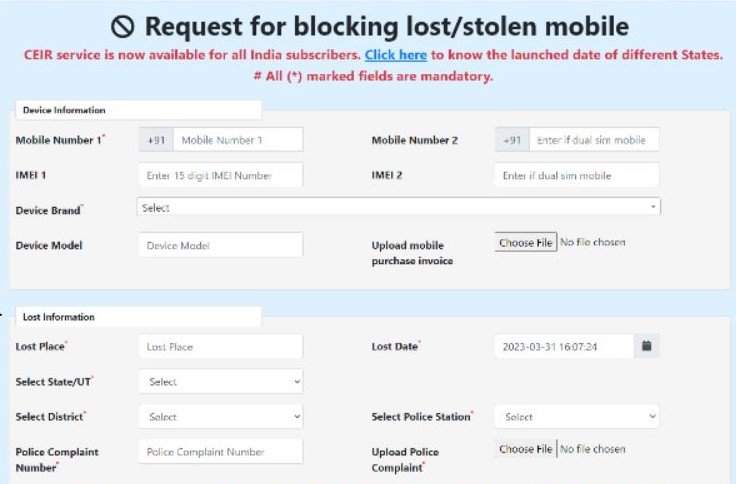
Task: Focus the Mobile Number 1 field
Action: 238,139
